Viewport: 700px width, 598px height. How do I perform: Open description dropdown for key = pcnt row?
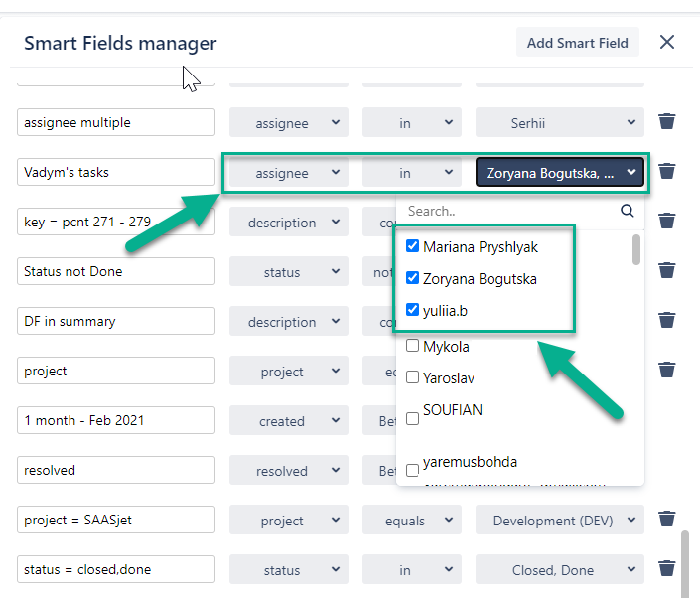[x=289, y=222]
